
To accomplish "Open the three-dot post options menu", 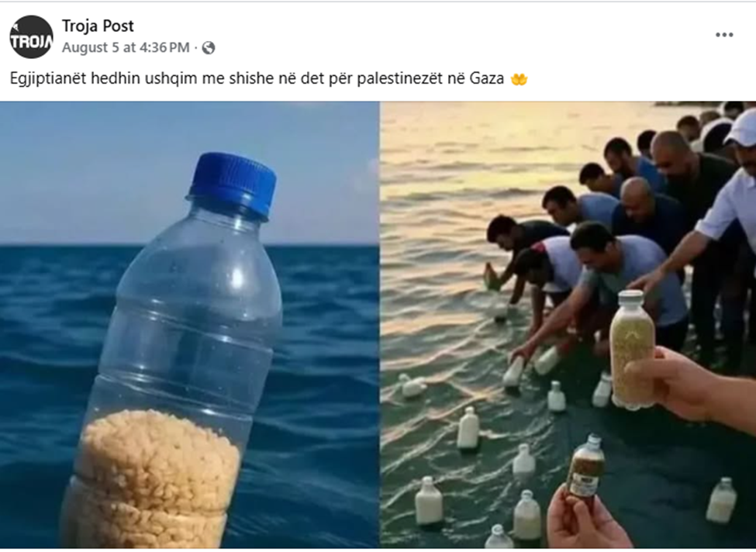I will tap(724, 35).
